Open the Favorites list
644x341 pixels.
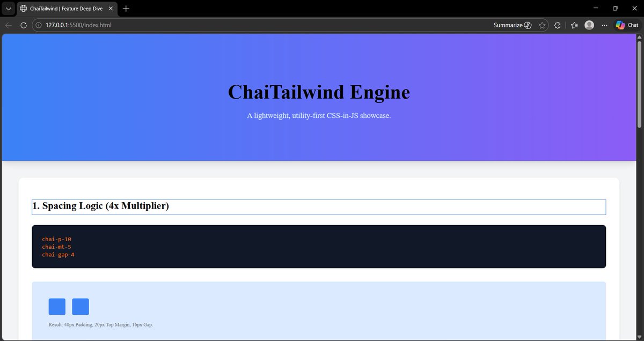[x=574, y=25]
